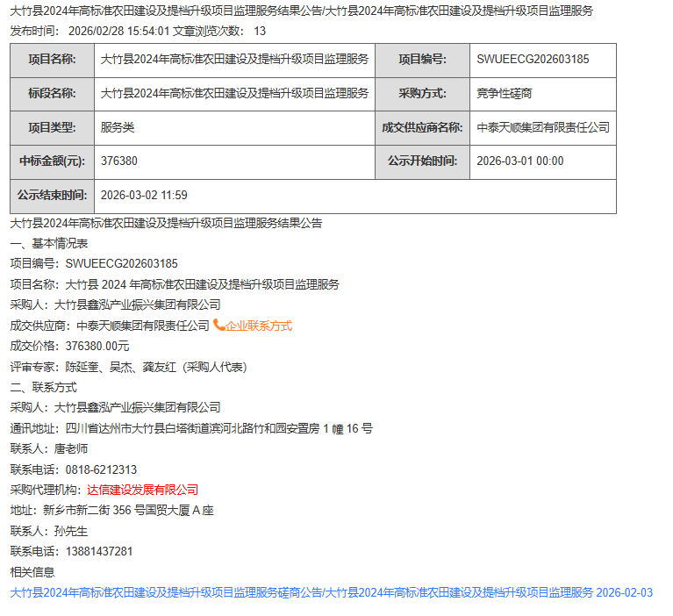673x616 pixels.
Task: Click the agency phone number 13881437281
Action: point(99,551)
